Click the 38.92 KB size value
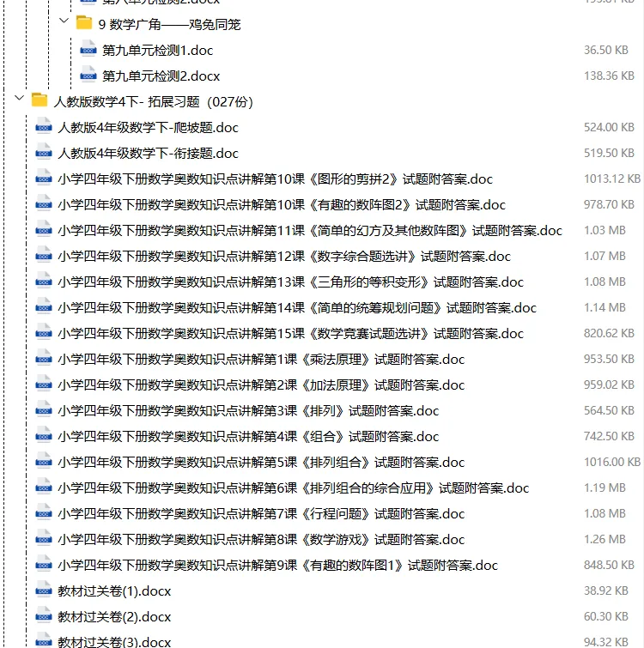 pyautogui.click(x=606, y=590)
